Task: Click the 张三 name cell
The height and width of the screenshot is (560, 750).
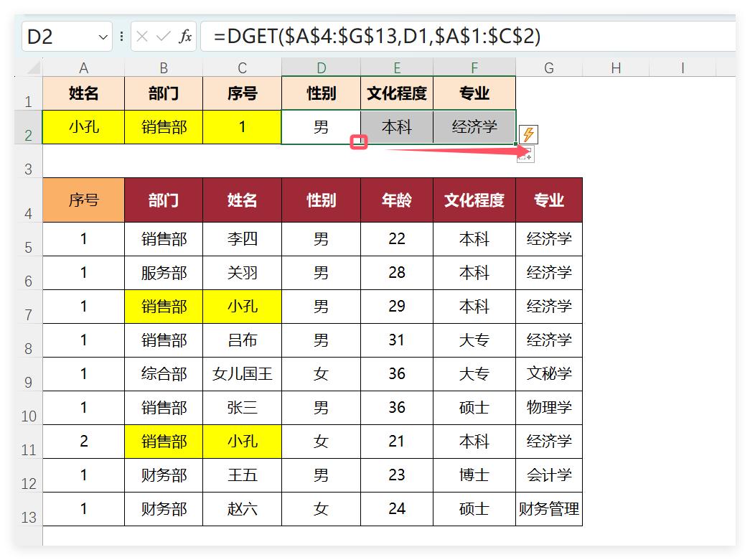Action: pyautogui.click(x=242, y=408)
